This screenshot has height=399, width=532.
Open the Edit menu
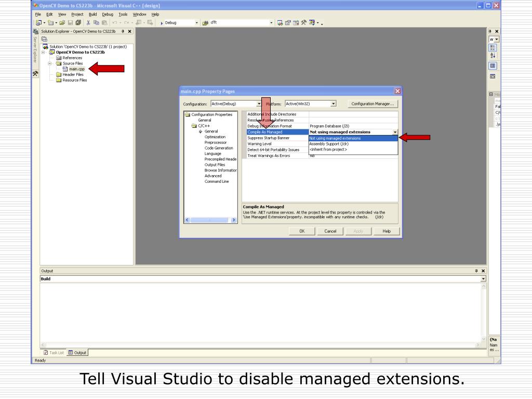[49, 14]
